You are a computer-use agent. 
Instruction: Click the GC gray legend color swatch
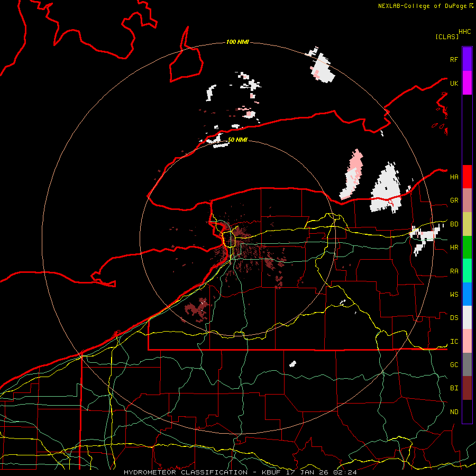pos(467,364)
